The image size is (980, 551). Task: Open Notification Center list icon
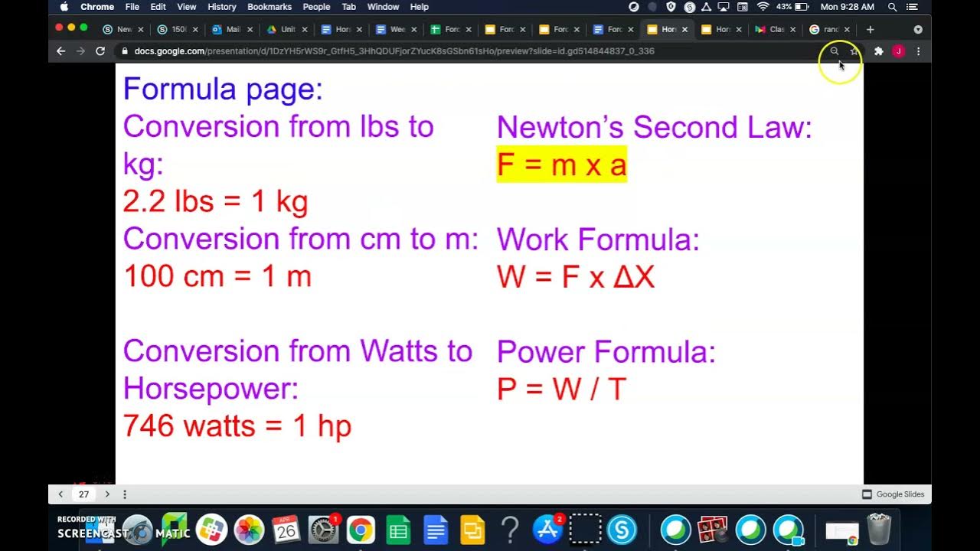[912, 7]
